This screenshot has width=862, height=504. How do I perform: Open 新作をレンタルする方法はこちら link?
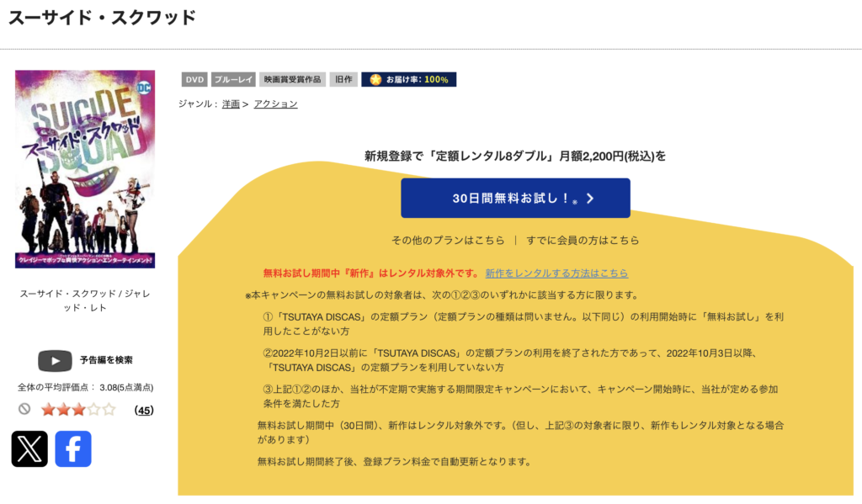(x=556, y=273)
